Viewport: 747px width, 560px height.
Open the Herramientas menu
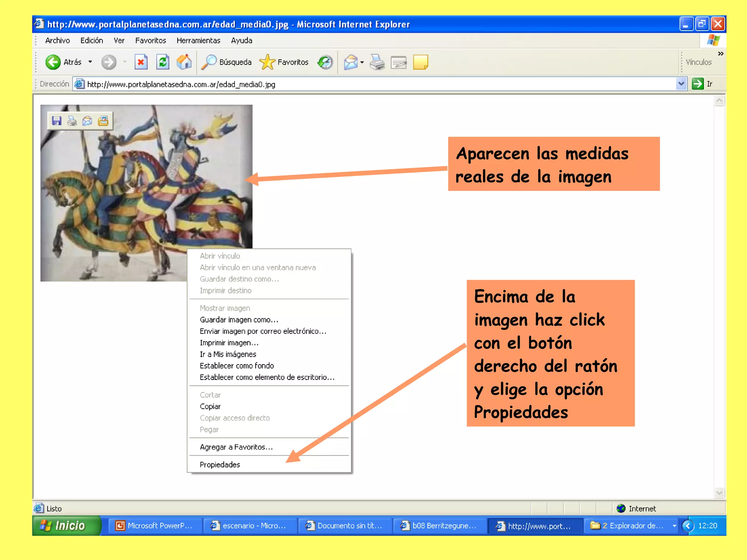click(x=198, y=40)
